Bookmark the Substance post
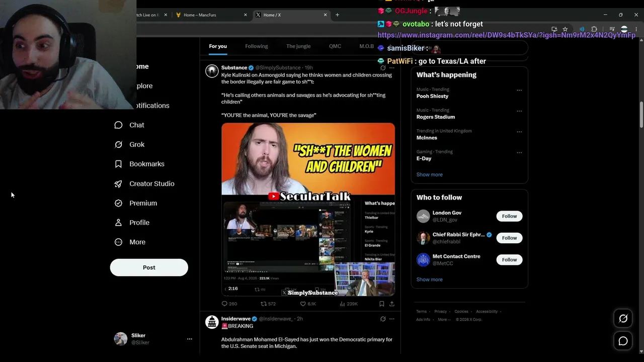This screenshot has height=362, width=644. [x=382, y=304]
